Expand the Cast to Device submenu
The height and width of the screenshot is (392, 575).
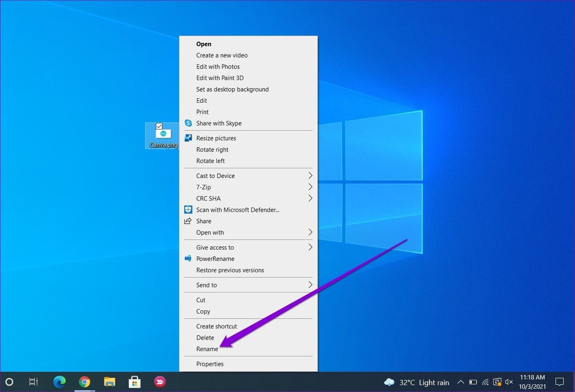pyautogui.click(x=248, y=176)
